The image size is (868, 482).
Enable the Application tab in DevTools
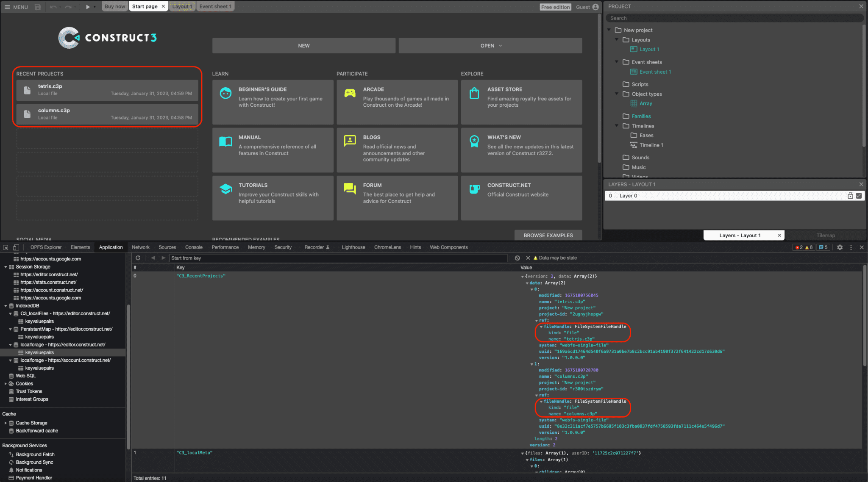111,247
